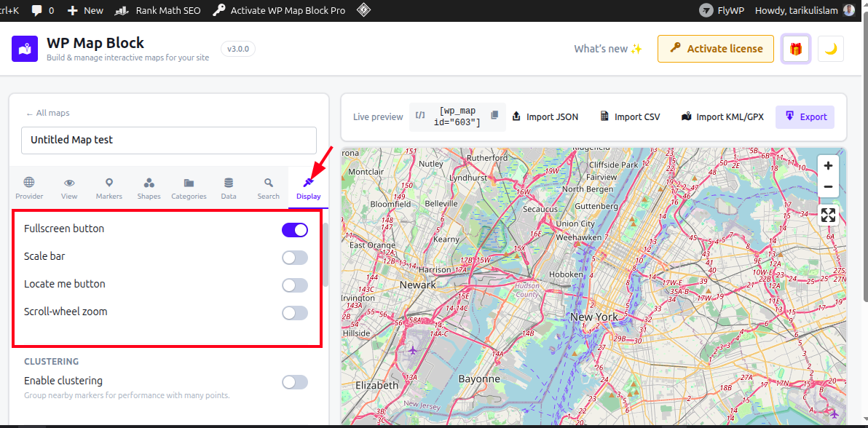Click the v3.0.0 version badge
Viewport: 868px width, 428px height.
coord(238,49)
